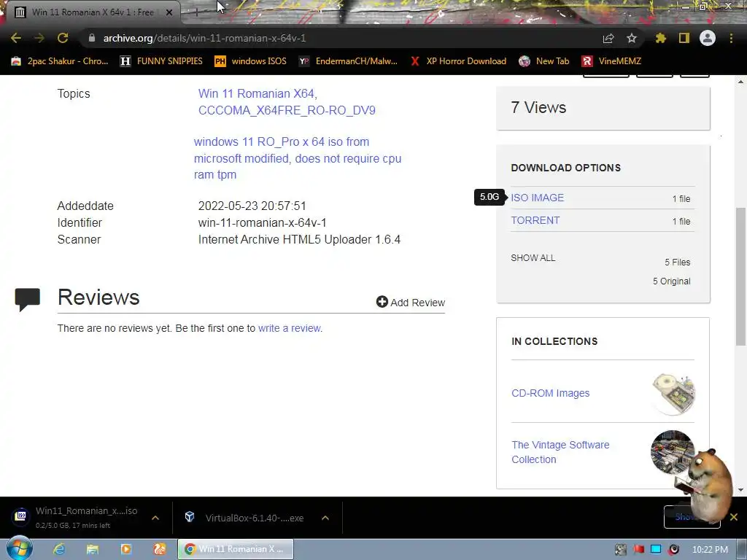Open the EndermanCH/Malw... bookmark
747x560 pixels.
[348, 61]
